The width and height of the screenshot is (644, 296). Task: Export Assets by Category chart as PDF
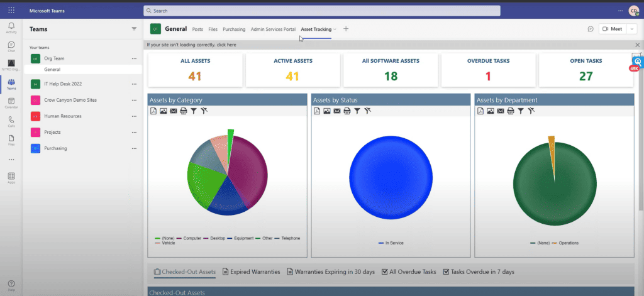coord(153,111)
